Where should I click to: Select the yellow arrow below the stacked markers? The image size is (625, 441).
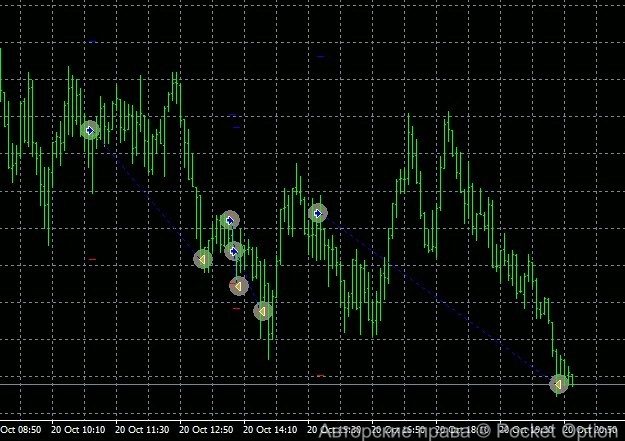tap(263, 311)
